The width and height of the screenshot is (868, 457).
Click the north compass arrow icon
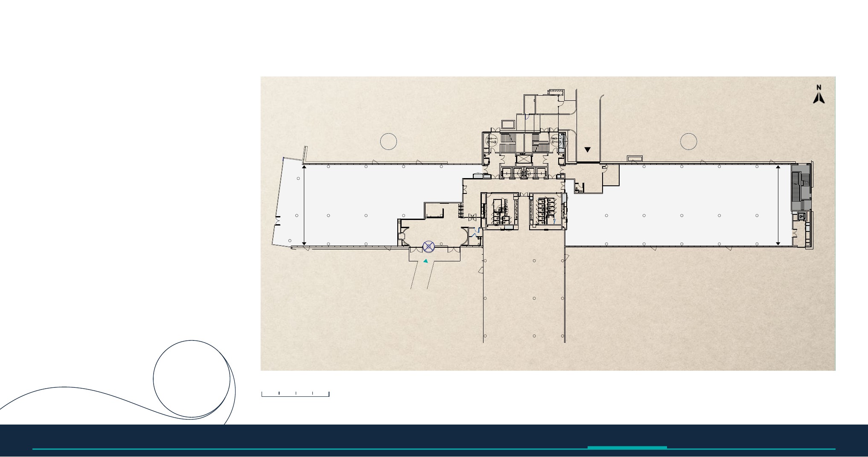coord(818,95)
